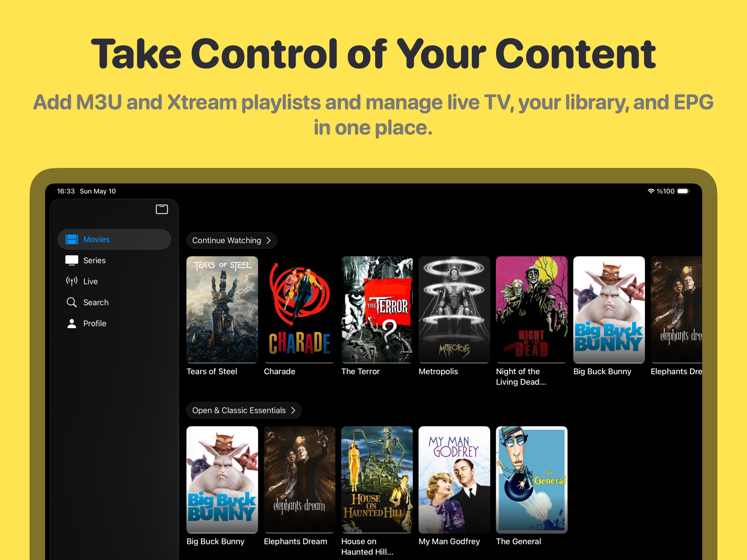Click the Live antenna icon

tap(72, 281)
